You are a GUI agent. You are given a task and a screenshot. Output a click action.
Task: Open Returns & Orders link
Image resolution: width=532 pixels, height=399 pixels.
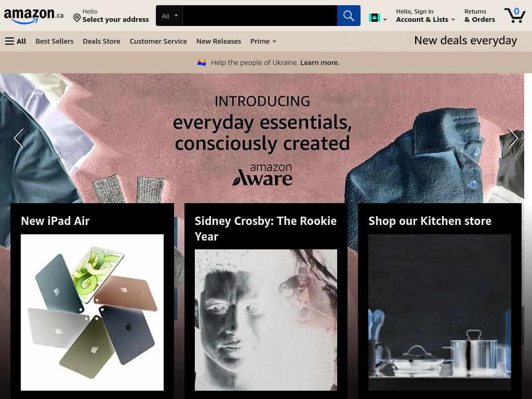[480, 16]
